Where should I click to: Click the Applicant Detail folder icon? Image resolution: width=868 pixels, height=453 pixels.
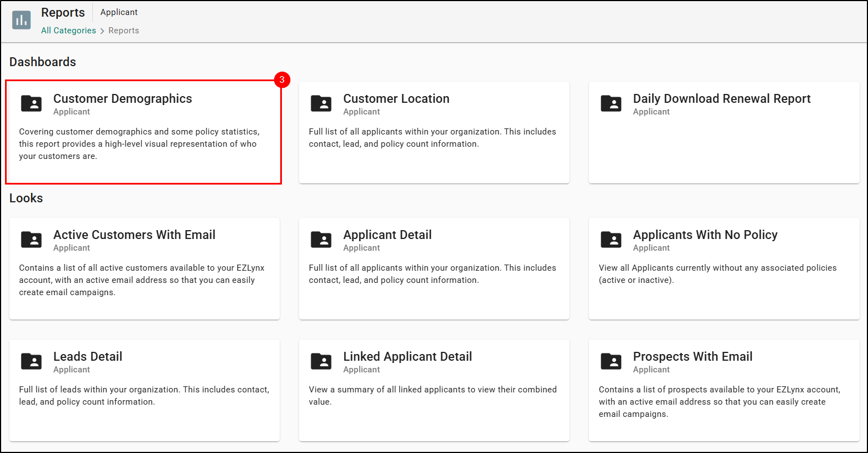[x=321, y=240]
